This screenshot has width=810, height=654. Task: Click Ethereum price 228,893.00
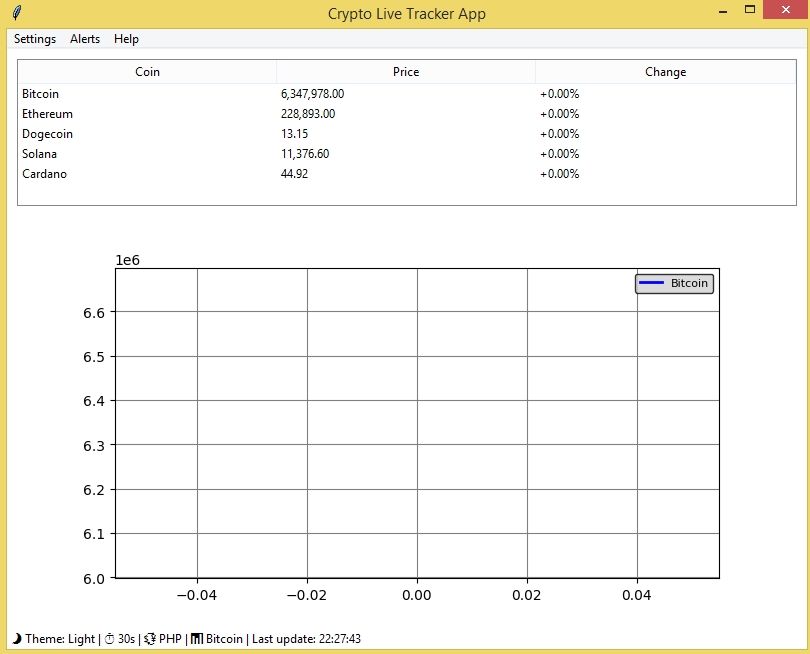click(x=308, y=114)
